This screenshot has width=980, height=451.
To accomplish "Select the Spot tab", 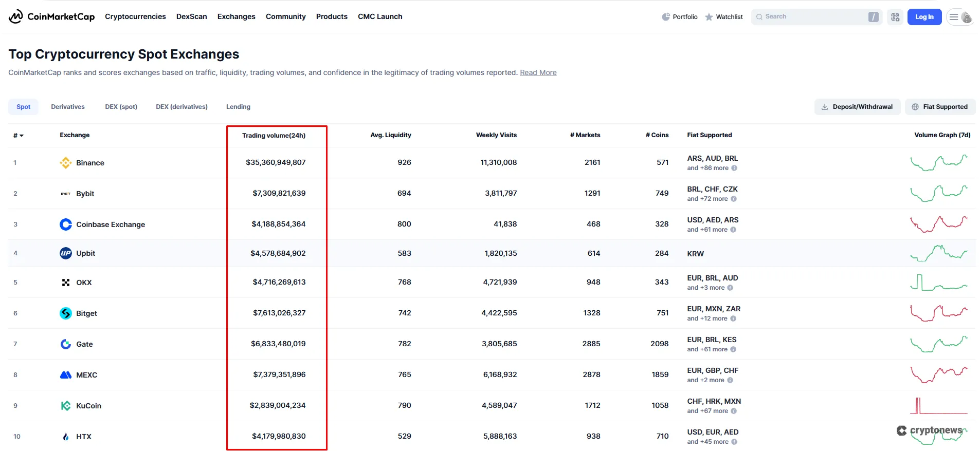I will click(x=23, y=107).
